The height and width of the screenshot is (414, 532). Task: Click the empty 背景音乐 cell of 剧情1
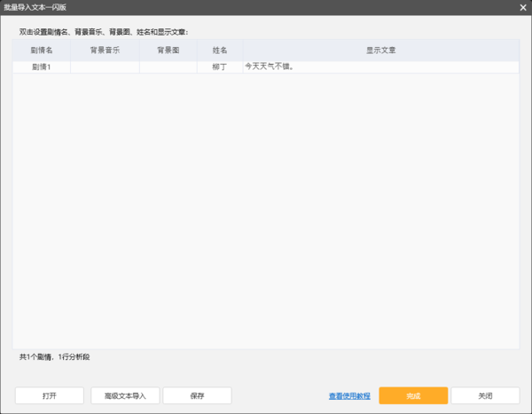pyautogui.click(x=105, y=66)
